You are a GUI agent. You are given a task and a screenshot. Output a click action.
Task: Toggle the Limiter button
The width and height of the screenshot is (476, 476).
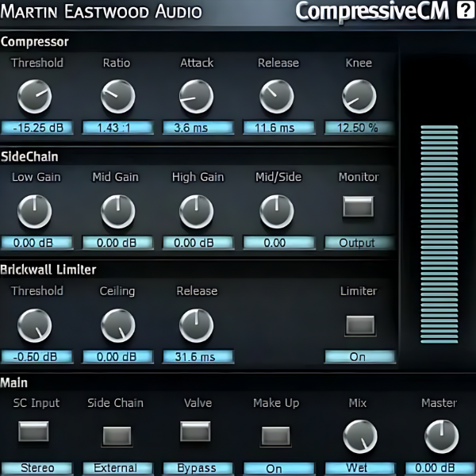click(360, 325)
